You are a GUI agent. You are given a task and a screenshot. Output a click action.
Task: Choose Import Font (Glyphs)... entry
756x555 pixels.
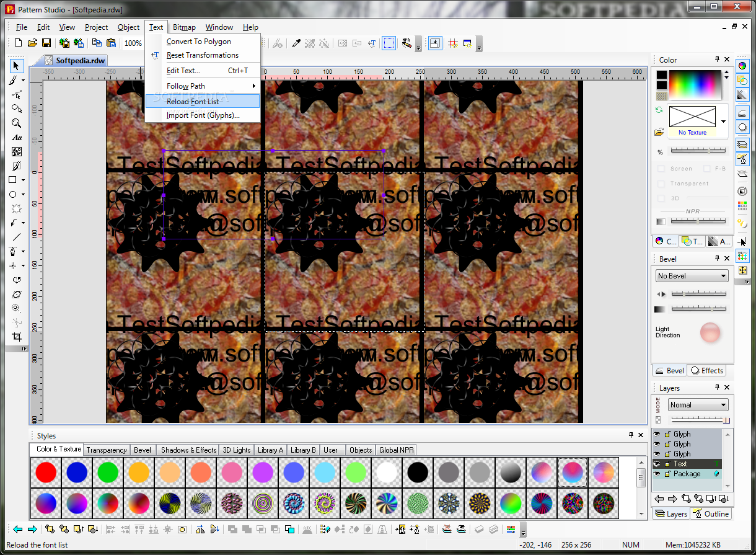click(x=203, y=115)
